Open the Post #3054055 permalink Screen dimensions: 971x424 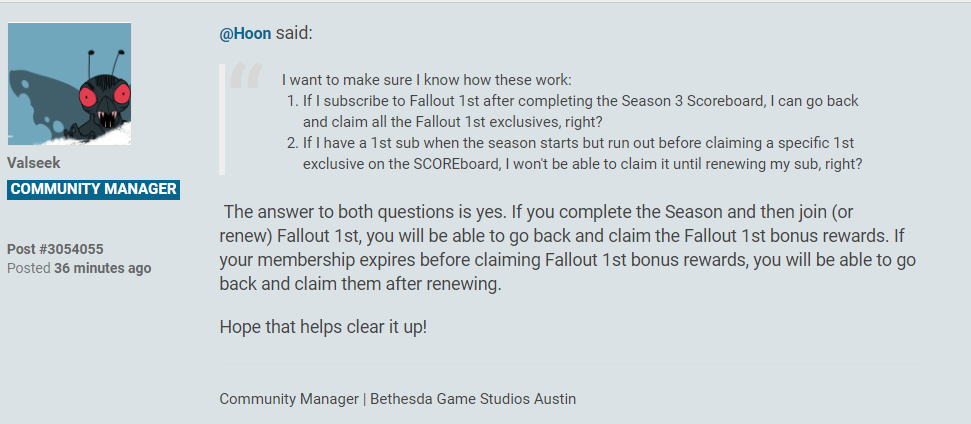[55, 249]
